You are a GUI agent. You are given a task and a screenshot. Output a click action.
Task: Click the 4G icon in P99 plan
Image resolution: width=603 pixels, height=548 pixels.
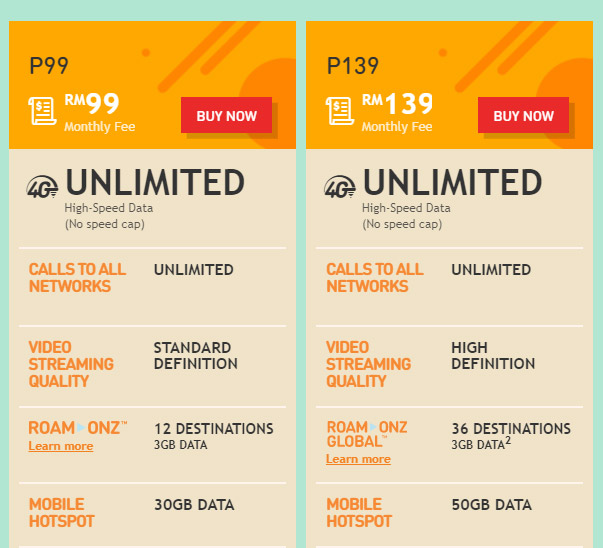43,187
